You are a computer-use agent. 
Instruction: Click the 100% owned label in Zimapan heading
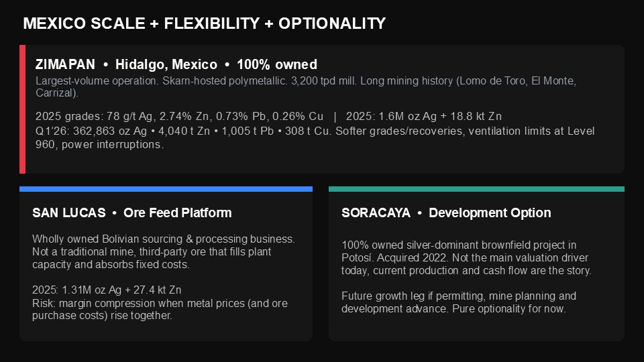point(277,64)
